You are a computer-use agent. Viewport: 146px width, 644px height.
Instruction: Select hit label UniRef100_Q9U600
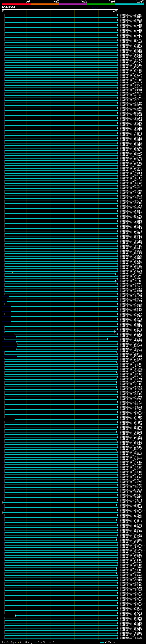click(x=131, y=505)
